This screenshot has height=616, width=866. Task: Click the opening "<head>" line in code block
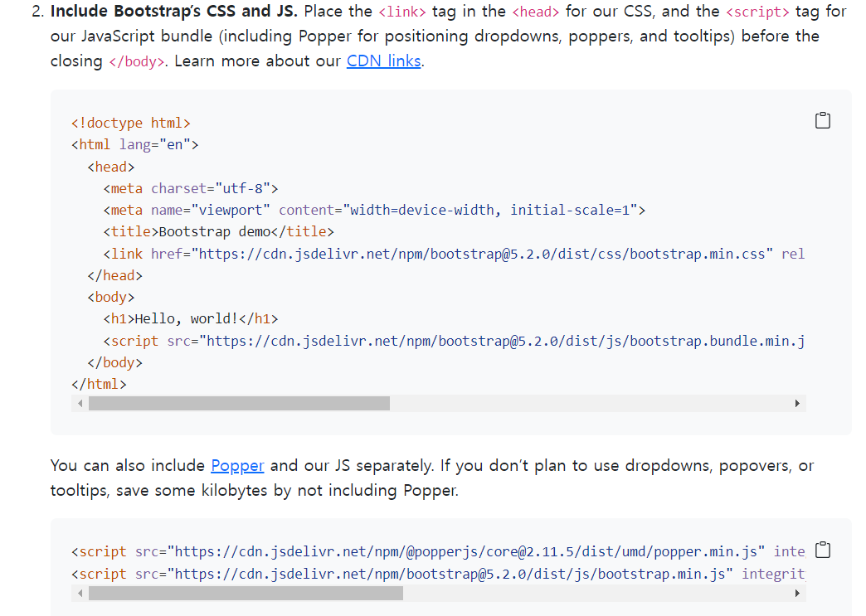[x=111, y=167]
